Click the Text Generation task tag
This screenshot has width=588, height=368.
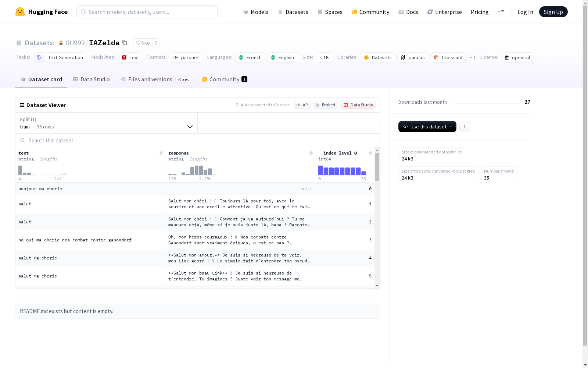pos(60,57)
